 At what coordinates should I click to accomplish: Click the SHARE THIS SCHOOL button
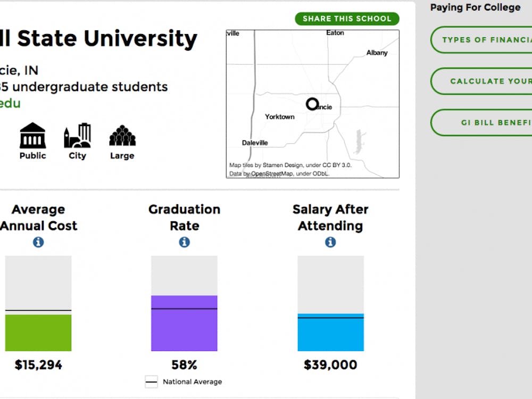347,19
